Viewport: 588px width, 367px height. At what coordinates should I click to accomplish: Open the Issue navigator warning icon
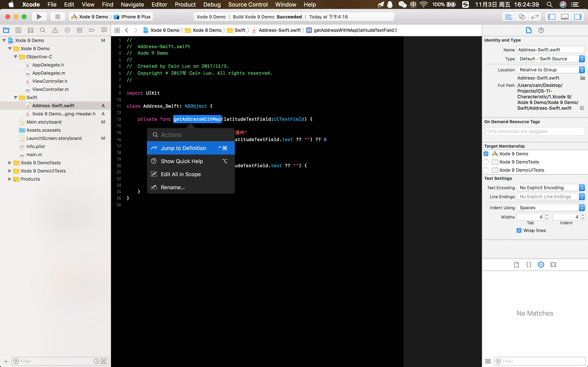pyautogui.click(x=55, y=30)
